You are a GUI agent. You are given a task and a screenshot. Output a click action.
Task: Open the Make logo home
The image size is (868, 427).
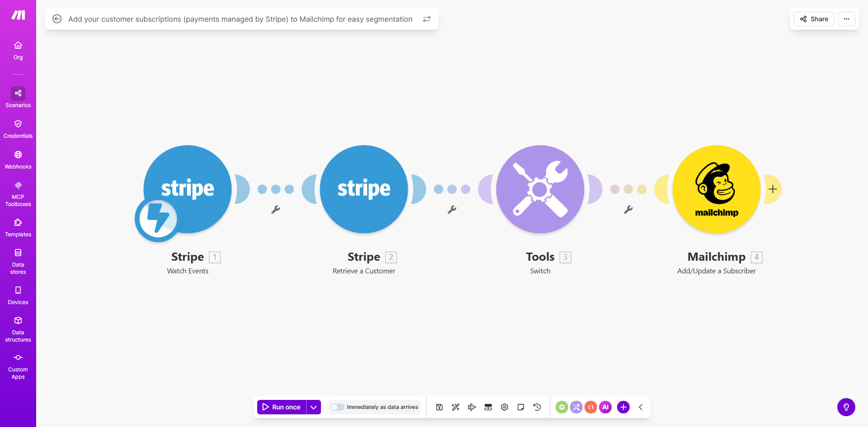click(x=18, y=15)
